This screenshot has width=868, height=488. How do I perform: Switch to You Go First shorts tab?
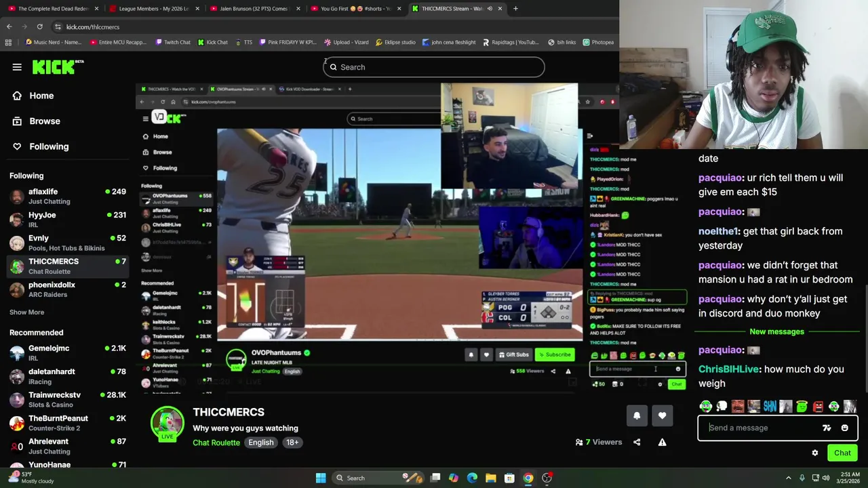[355, 9]
